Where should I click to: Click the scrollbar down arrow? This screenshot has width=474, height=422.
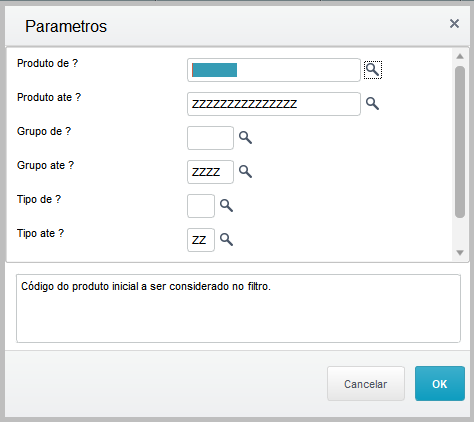[x=460, y=253]
